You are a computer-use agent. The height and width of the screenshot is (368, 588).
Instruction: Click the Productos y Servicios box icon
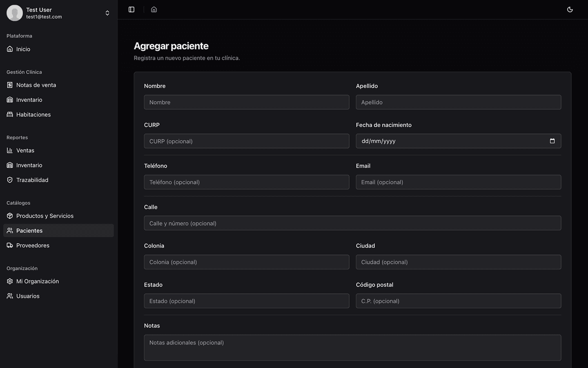click(x=10, y=216)
